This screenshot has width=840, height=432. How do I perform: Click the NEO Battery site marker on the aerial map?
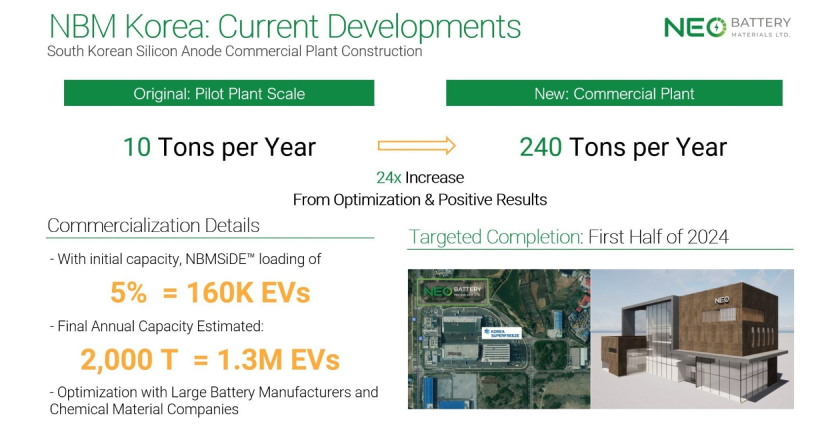453,292
